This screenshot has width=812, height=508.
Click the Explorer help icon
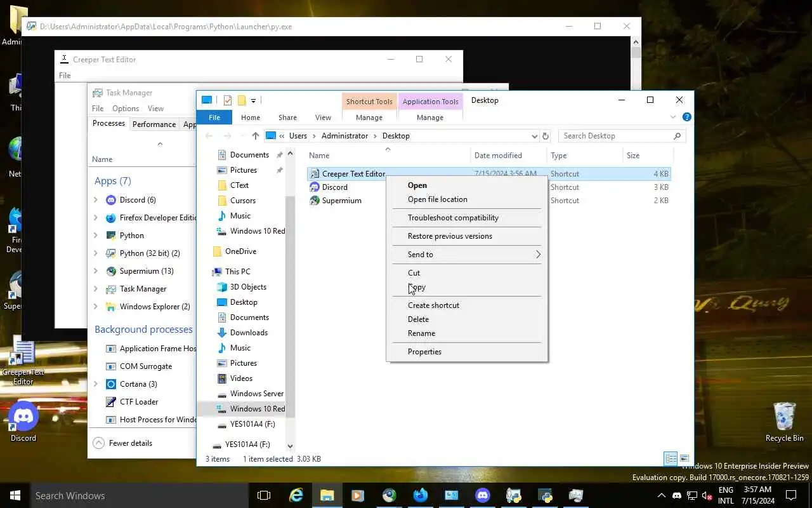(686, 117)
